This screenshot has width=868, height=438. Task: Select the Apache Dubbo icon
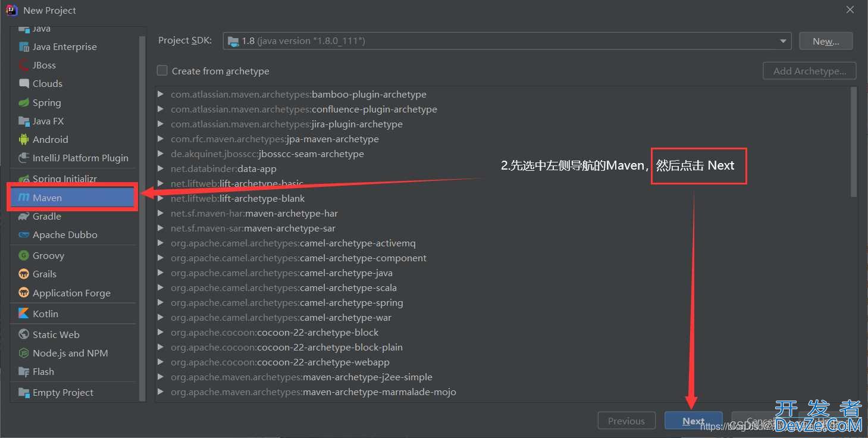coord(24,234)
